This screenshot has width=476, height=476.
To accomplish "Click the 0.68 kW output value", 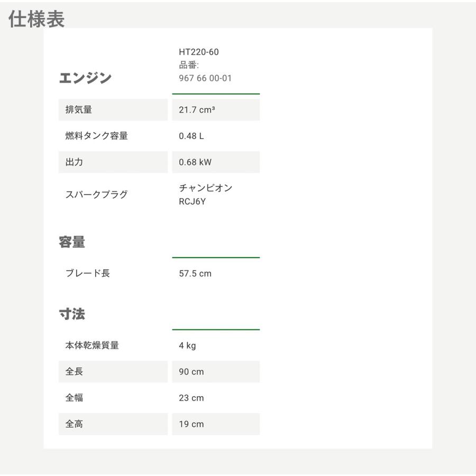I will [195, 162].
